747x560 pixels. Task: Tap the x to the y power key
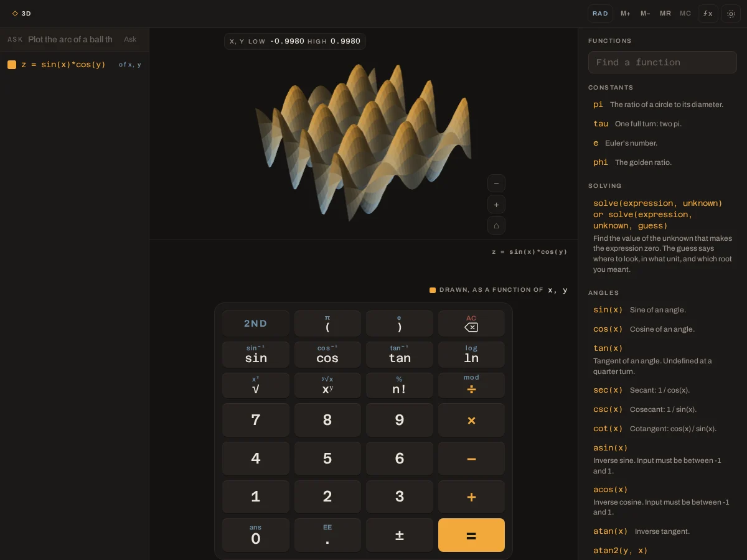tap(327, 386)
